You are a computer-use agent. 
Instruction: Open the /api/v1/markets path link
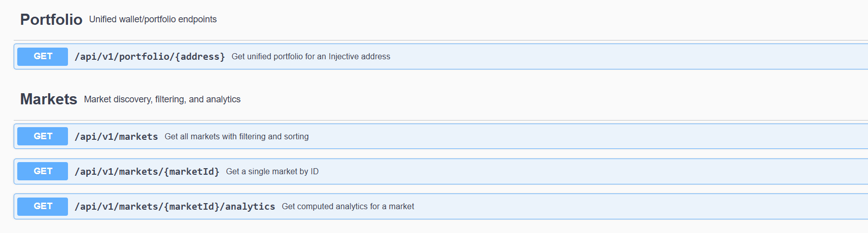tap(116, 137)
